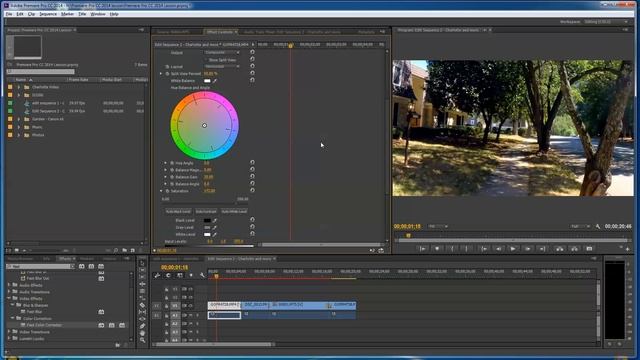Select Fast Color Corrector effect

point(44,325)
